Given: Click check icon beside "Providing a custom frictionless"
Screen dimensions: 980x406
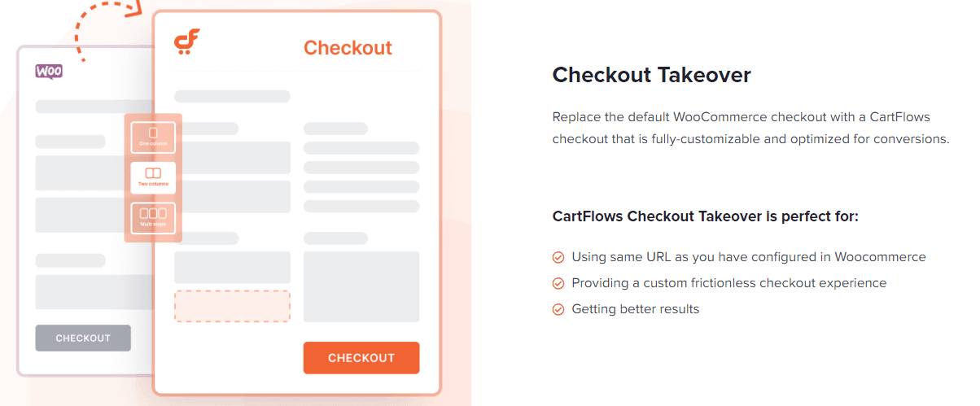Looking at the screenshot, I should pos(558,283).
